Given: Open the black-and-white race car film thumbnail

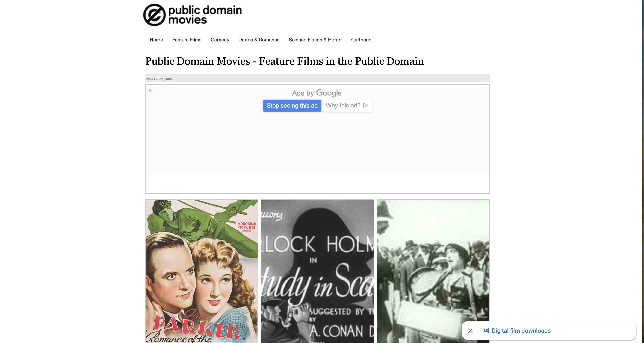Looking at the screenshot, I should 433,271.
